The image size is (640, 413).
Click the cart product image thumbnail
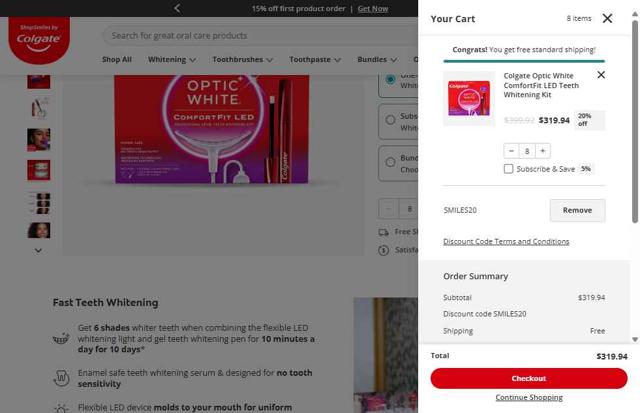469,98
